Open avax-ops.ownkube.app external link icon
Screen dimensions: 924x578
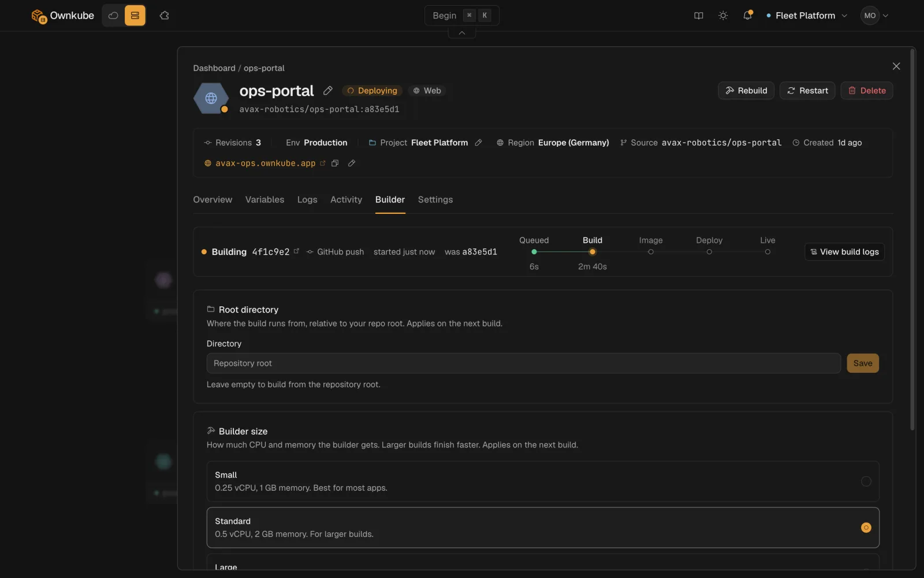point(323,163)
